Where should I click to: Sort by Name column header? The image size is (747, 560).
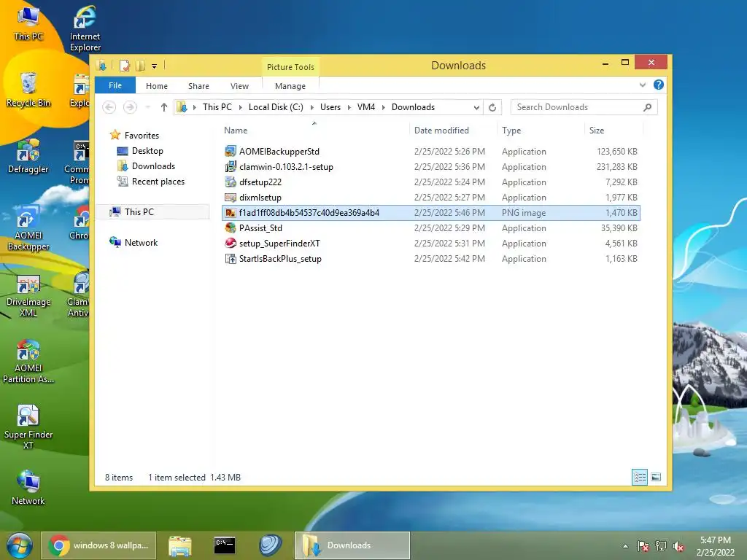point(236,130)
